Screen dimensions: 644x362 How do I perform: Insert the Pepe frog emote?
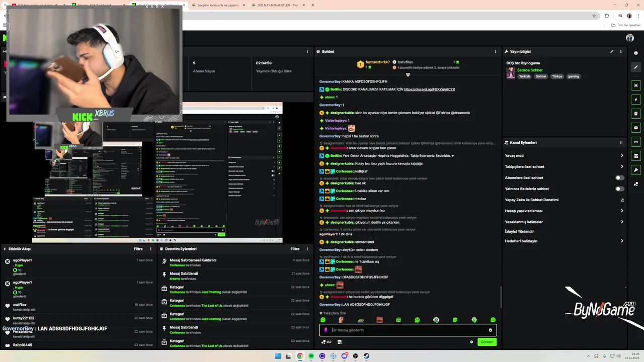point(361,320)
